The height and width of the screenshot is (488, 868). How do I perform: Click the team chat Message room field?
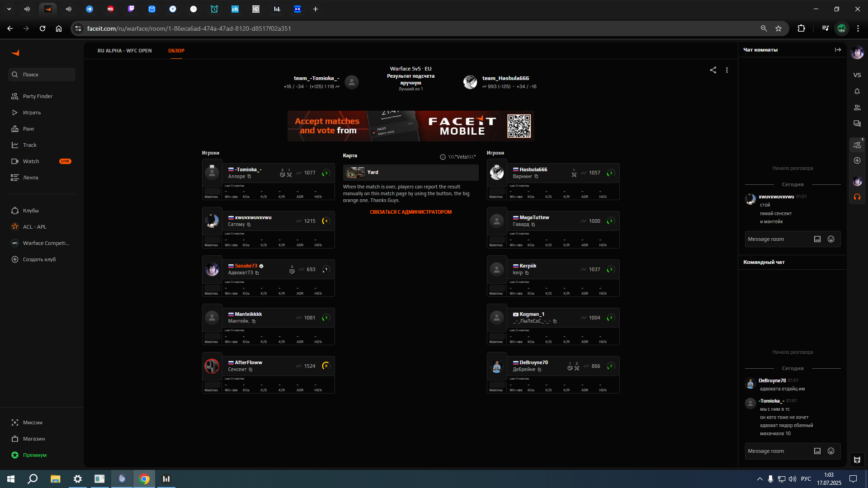(x=778, y=451)
